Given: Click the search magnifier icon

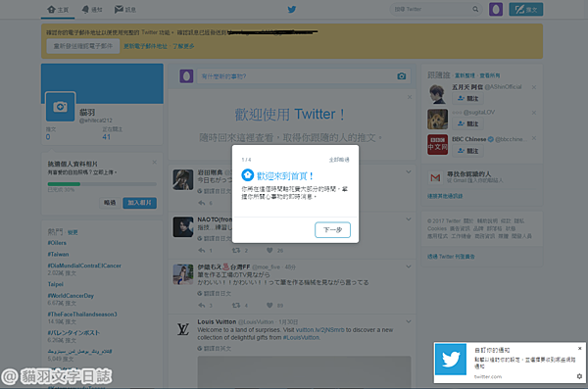Looking at the screenshot, I should [475, 9].
